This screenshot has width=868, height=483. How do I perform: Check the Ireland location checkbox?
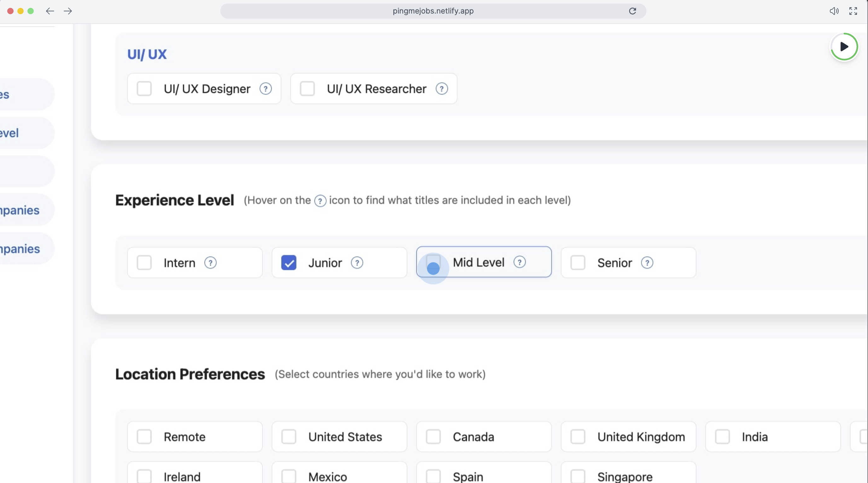tap(144, 477)
